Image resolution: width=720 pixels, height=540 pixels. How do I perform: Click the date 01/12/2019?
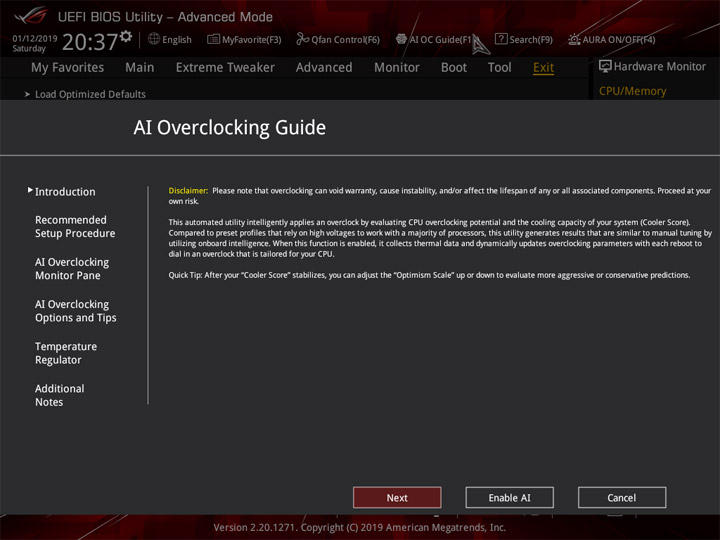[x=35, y=38]
